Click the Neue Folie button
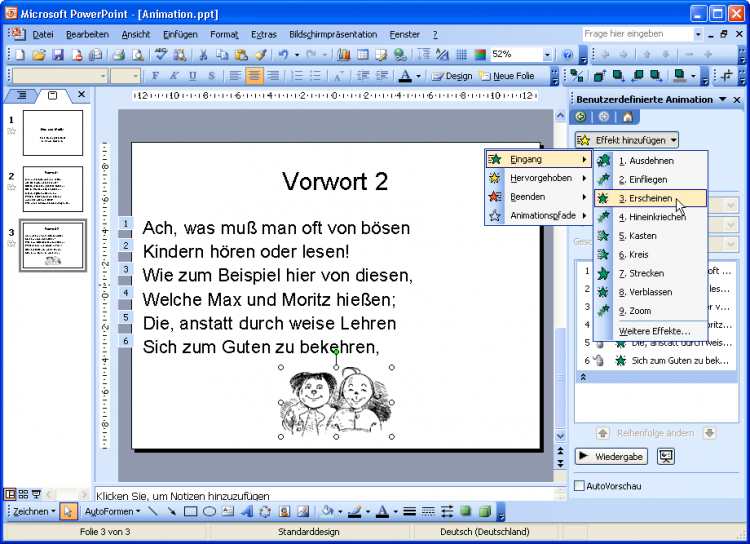The height and width of the screenshot is (544, 750). (507, 76)
